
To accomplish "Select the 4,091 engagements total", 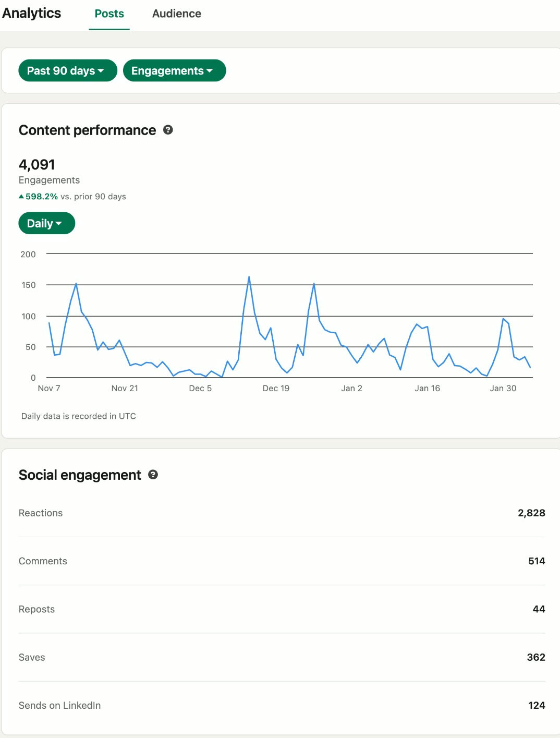I will tap(37, 165).
